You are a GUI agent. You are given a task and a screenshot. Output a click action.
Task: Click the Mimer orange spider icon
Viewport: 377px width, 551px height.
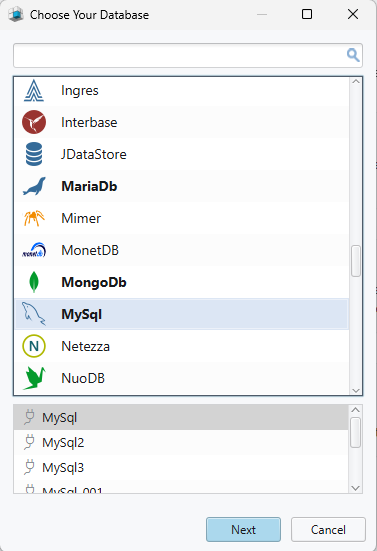click(x=34, y=218)
